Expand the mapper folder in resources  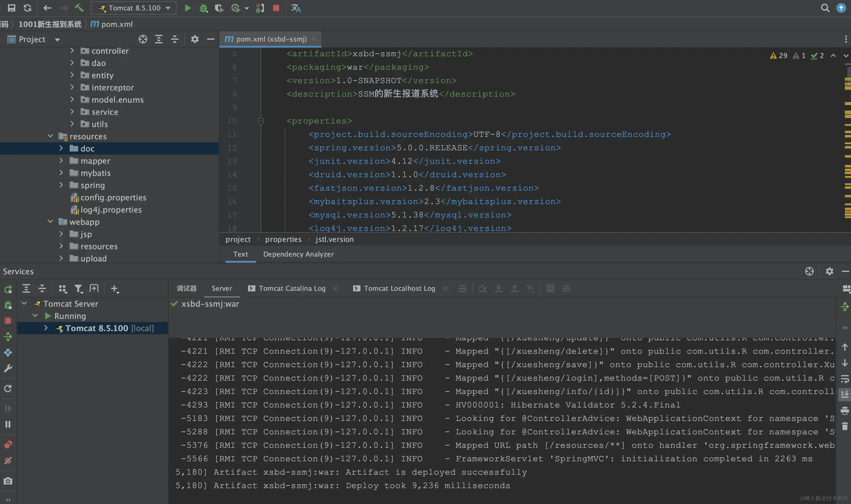tap(61, 161)
